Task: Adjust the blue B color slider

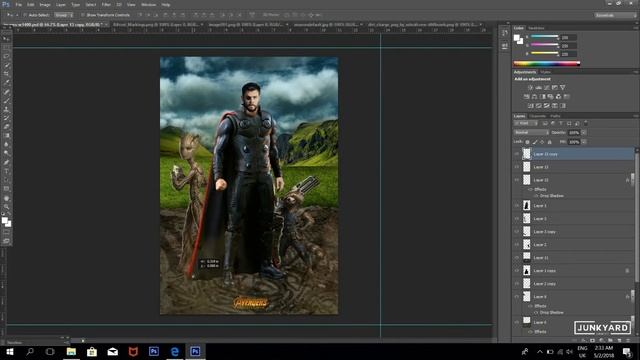Action: [x=544, y=53]
